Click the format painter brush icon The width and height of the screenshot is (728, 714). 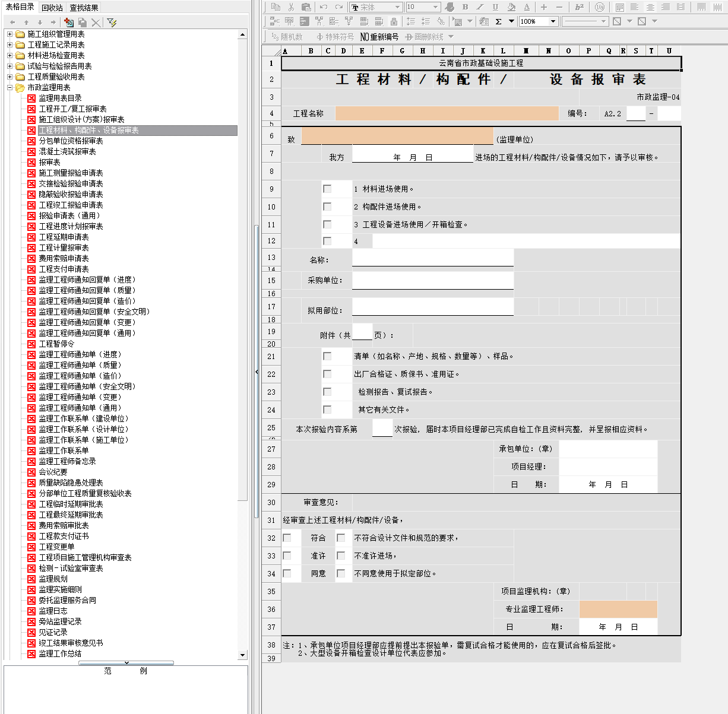pyautogui.click(x=450, y=7)
